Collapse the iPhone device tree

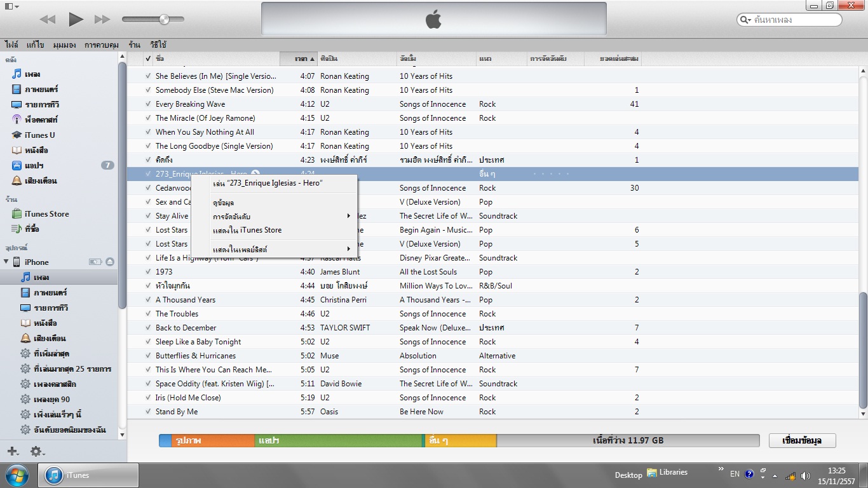click(6, 262)
